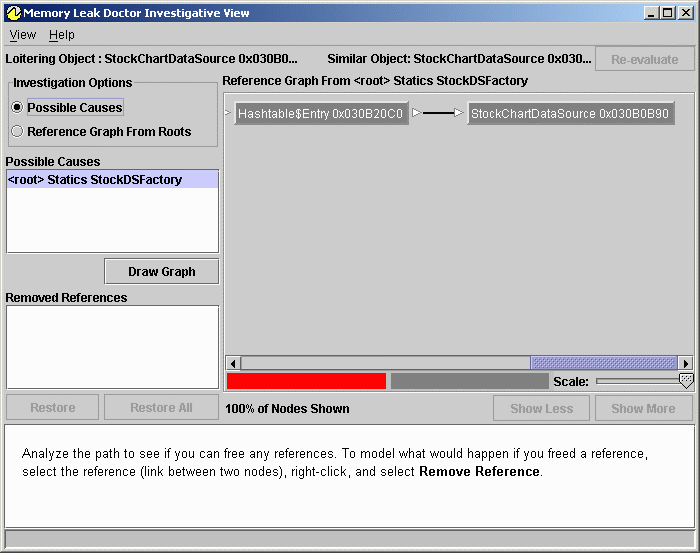Expand triangle left of Hashtable$Entry node

pos(229,114)
